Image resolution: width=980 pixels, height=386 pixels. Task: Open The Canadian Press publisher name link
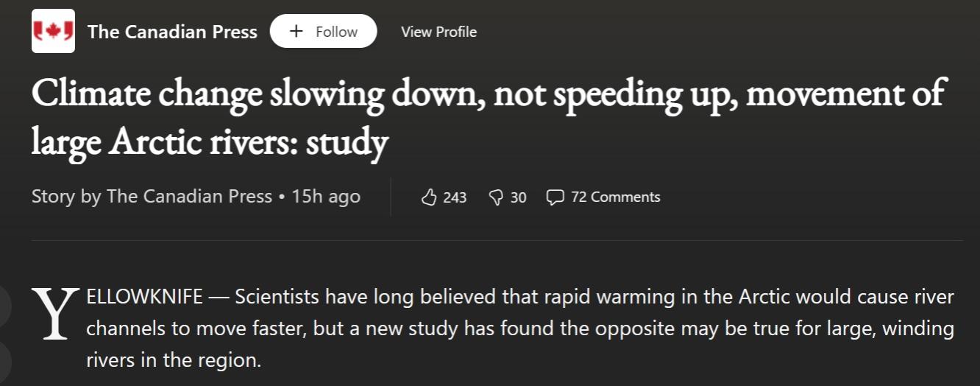pyautogui.click(x=172, y=32)
